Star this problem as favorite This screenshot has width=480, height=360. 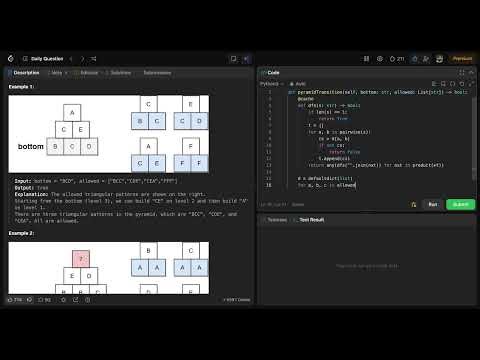tap(63, 300)
